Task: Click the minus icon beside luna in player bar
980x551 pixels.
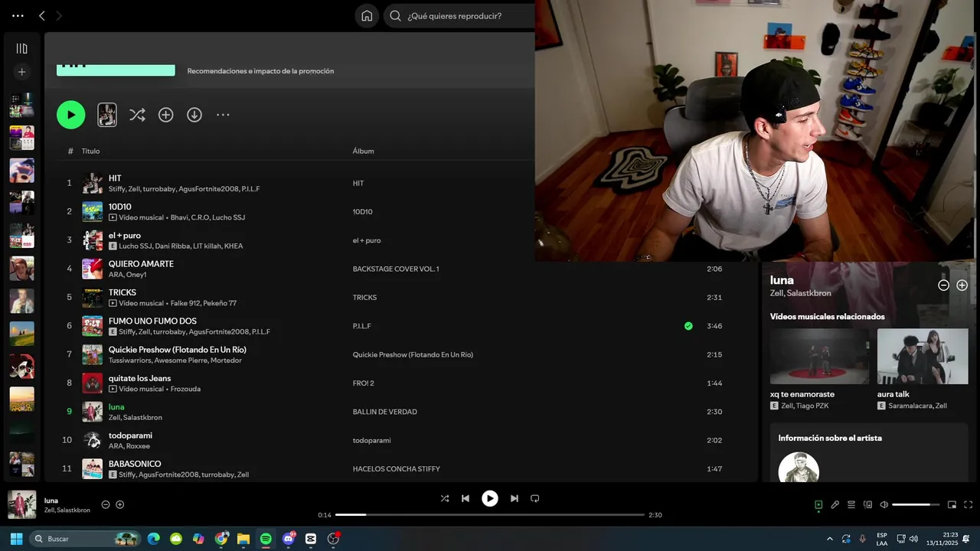Action: pos(106,504)
